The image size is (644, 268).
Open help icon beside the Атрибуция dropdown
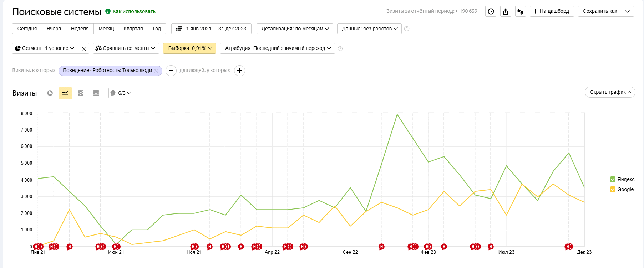340,48
